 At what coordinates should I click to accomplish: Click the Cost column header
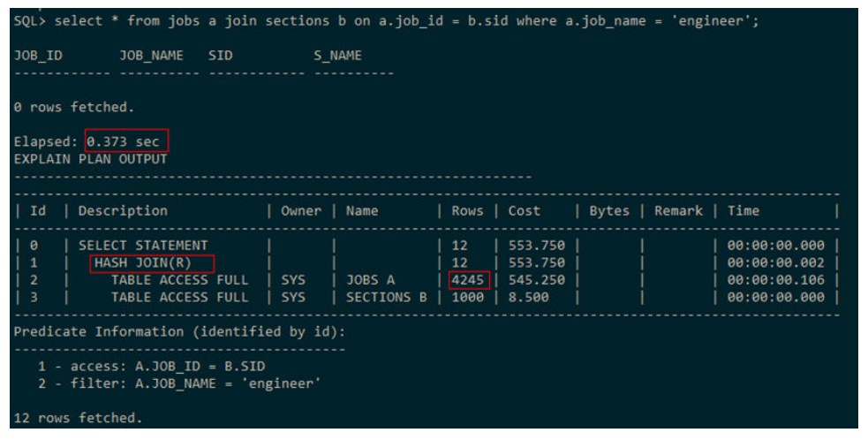coord(524,210)
